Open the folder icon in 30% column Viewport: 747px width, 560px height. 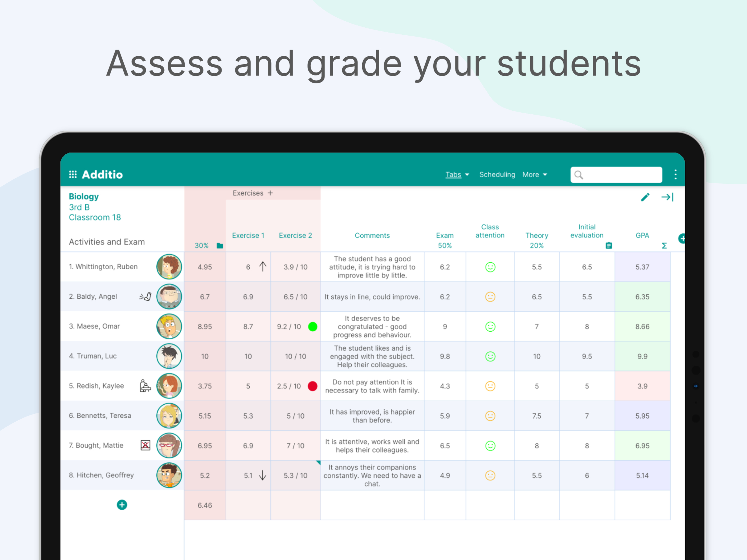pos(220,246)
